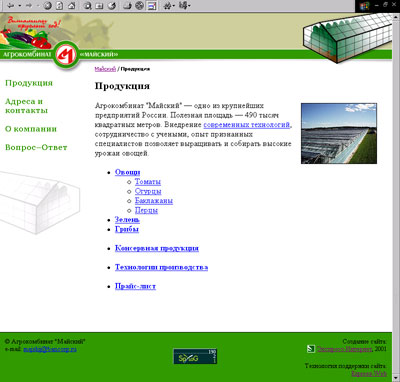The image size is (400, 382).
Task: Click the highlighted toolbar icon with colored stripes
Action: (x=152, y=6)
